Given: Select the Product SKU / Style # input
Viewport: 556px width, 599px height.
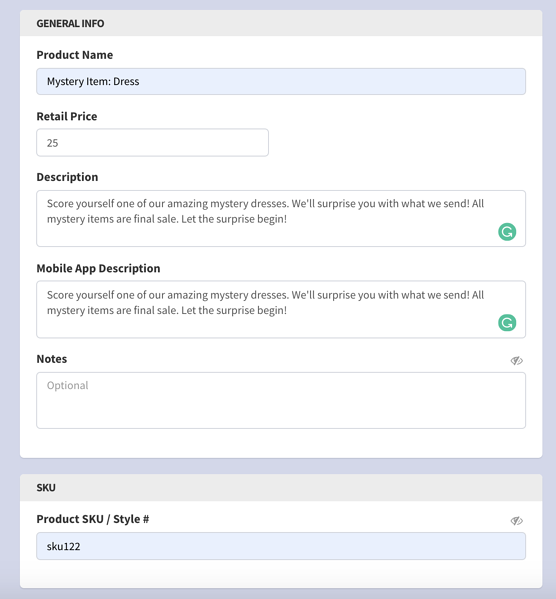Looking at the screenshot, I should coord(281,546).
